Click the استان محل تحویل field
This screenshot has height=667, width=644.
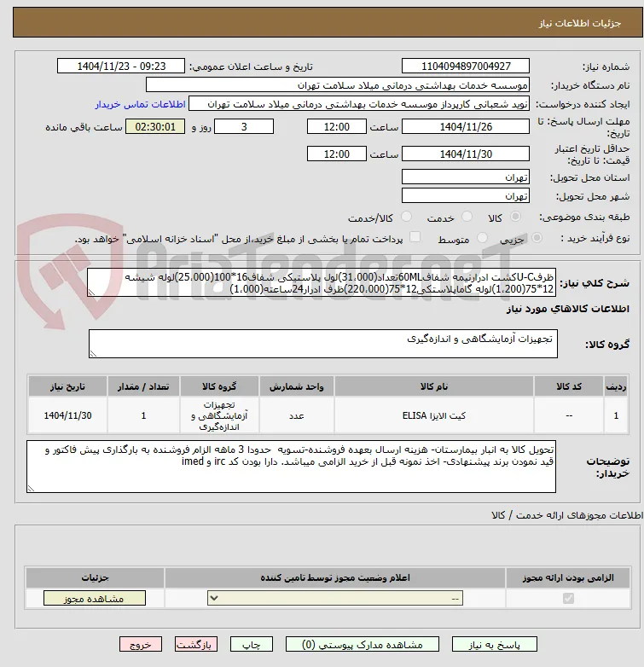click(466, 177)
